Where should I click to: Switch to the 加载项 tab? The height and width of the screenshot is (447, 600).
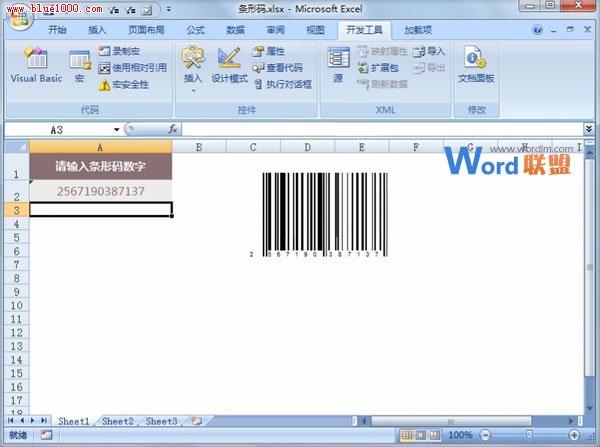coord(418,30)
